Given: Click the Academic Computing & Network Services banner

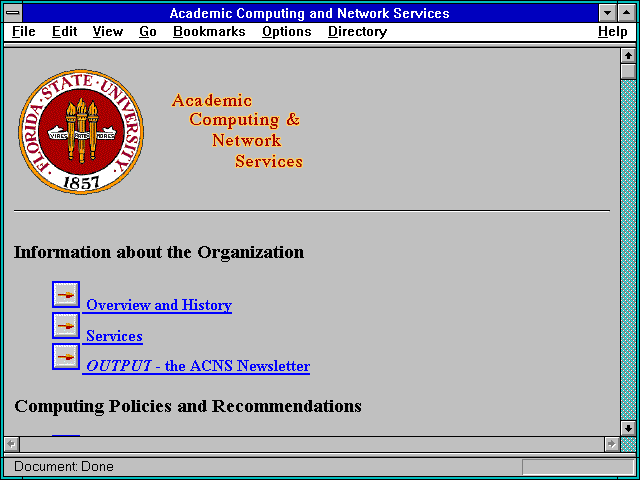Looking at the screenshot, I should pos(237,131).
